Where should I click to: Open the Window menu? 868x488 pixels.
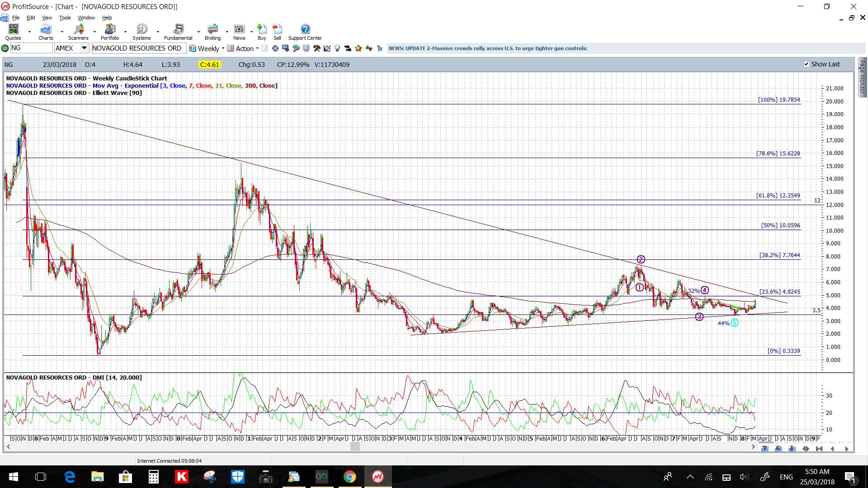[86, 18]
